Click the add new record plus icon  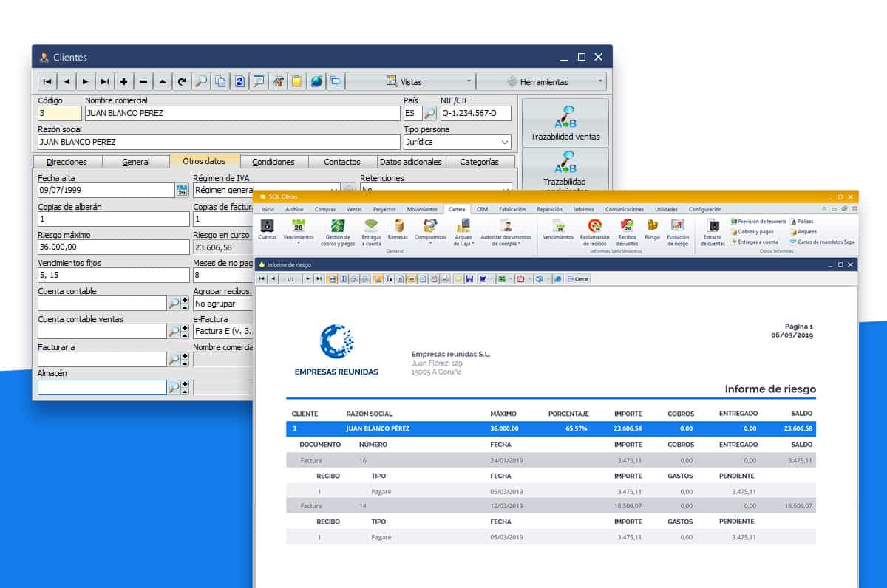123,81
